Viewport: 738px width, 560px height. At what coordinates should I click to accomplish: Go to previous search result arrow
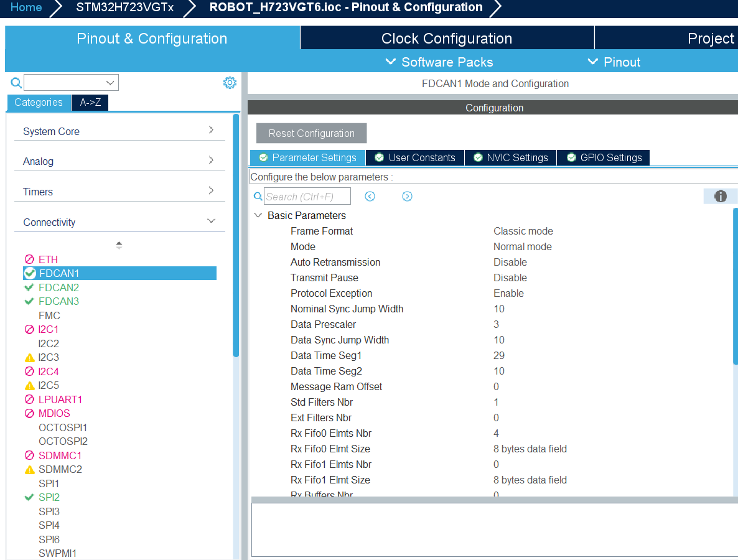pos(370,196)
